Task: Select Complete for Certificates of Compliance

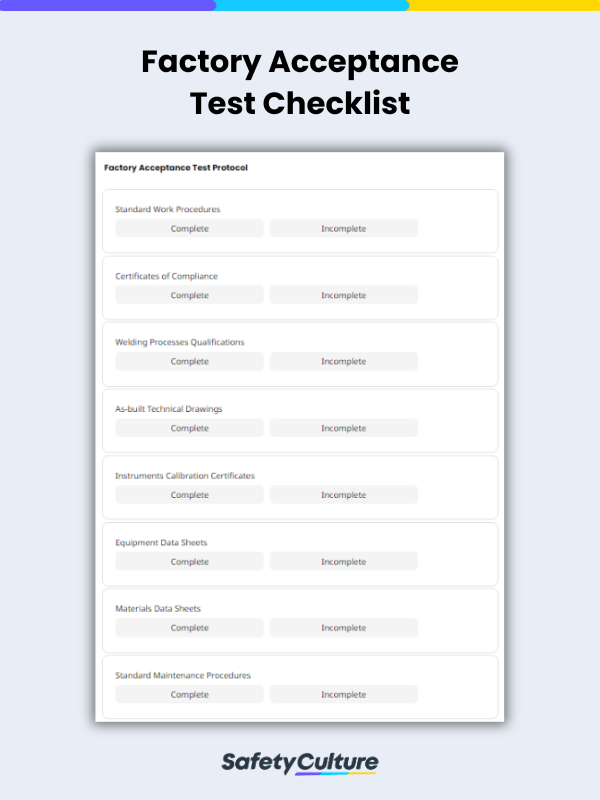Action: [x=188, y=295]
